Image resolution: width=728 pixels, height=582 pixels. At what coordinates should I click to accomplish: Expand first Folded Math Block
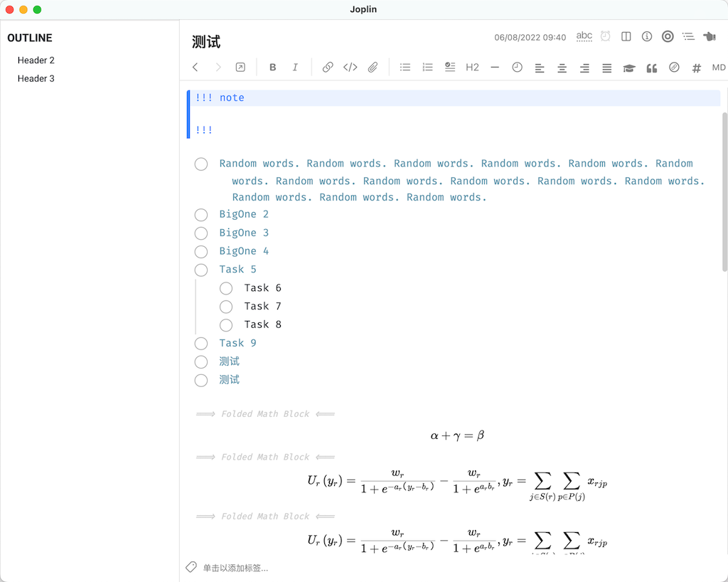pyautogui.click(x=265, y=414)
